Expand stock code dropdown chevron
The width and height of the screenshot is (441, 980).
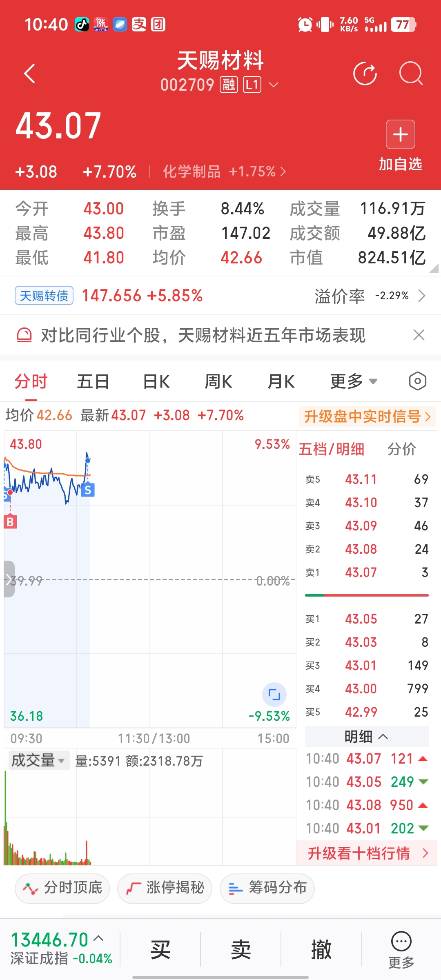[x=274, y=85]
